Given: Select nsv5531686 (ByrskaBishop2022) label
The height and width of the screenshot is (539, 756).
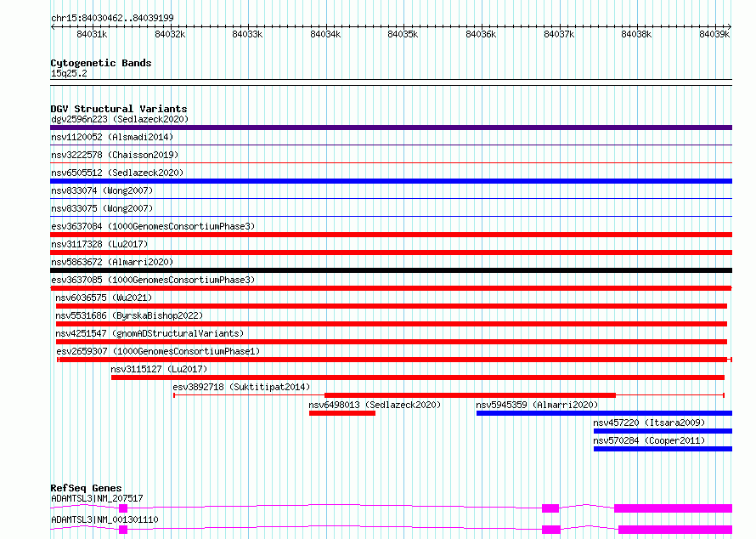Looking at the screenshot, I should coord(129,315).
